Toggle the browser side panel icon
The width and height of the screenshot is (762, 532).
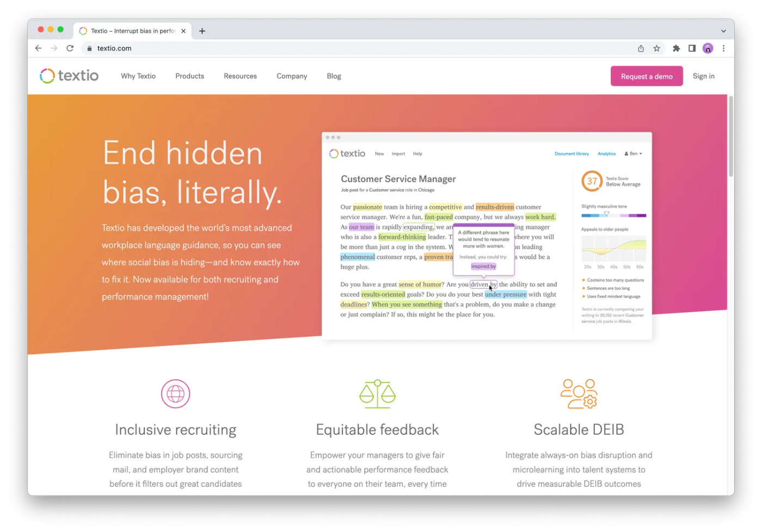click(x=692, y=48)
